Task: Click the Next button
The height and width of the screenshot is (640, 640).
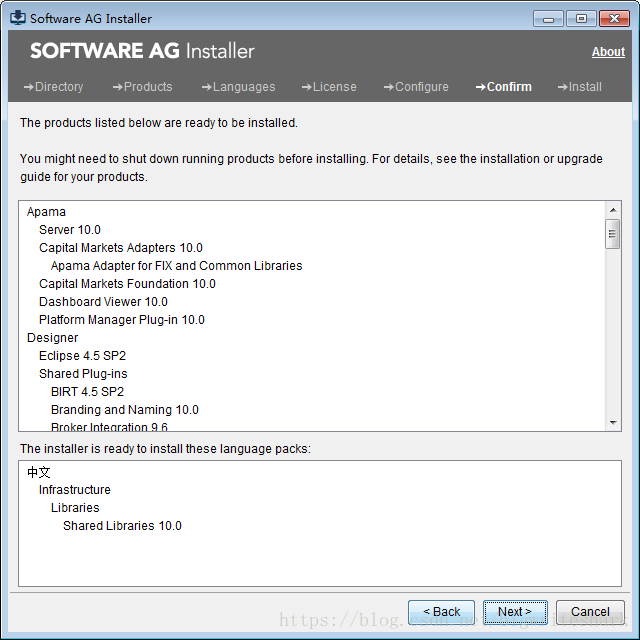Action: pos(515,612)
